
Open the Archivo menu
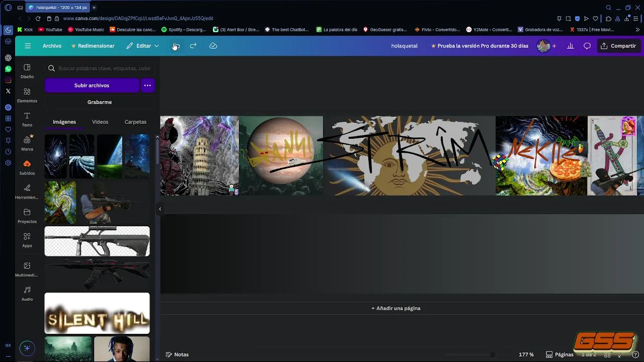coord(52,46)
